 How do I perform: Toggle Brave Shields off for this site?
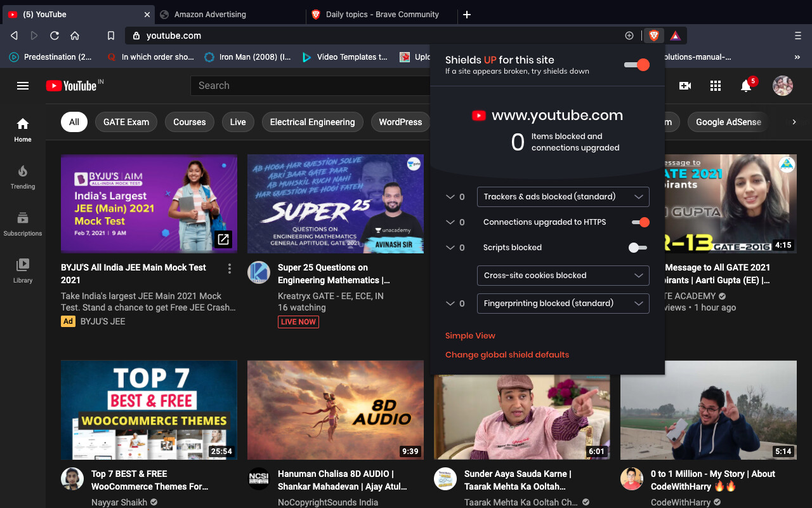pyautogui.click(x=637, y=65)
